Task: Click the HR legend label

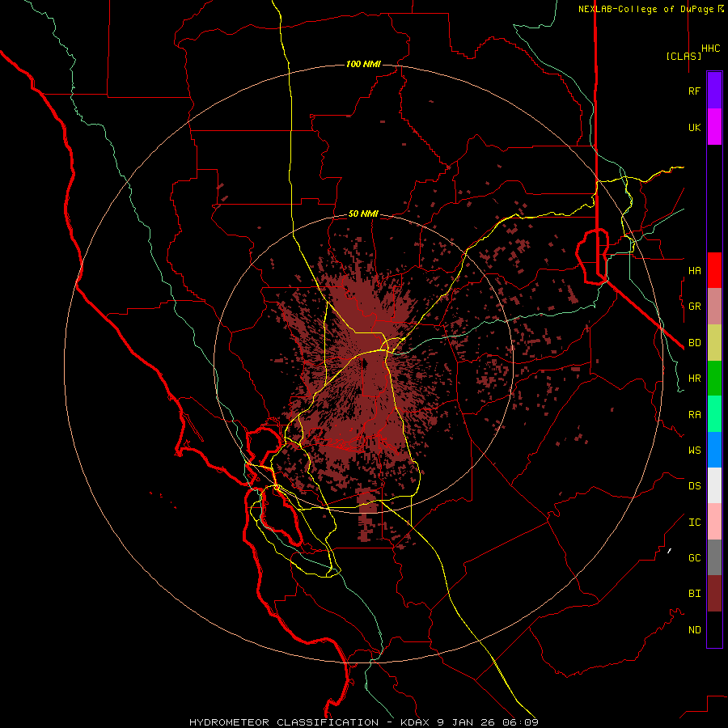Action: click(695, 379)
